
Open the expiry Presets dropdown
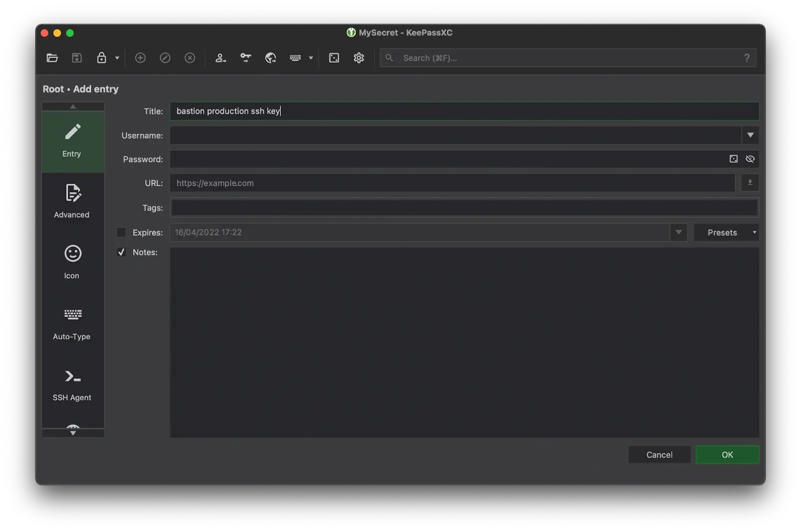click(726, 232)
